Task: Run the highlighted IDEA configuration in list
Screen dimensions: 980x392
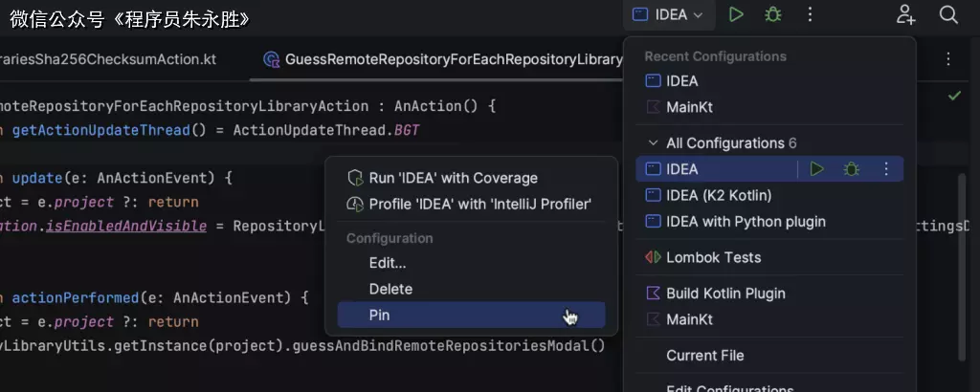Action: [816, 169]
